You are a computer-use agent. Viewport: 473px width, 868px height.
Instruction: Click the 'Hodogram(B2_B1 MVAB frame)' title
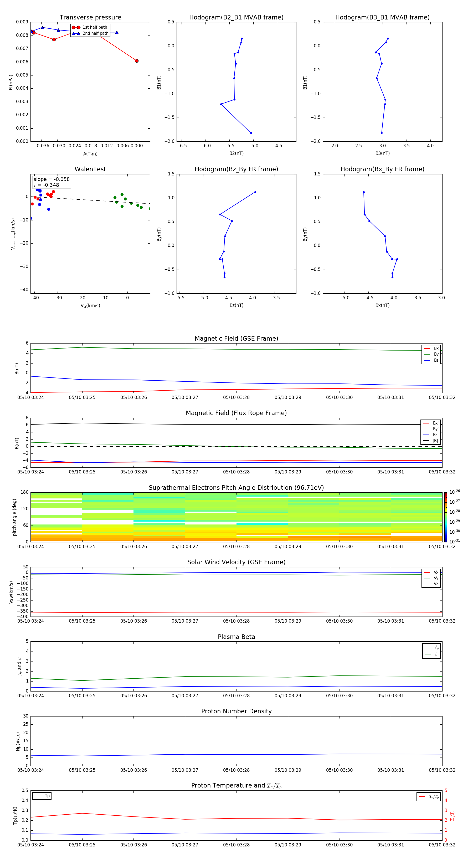tap(236, 18)
